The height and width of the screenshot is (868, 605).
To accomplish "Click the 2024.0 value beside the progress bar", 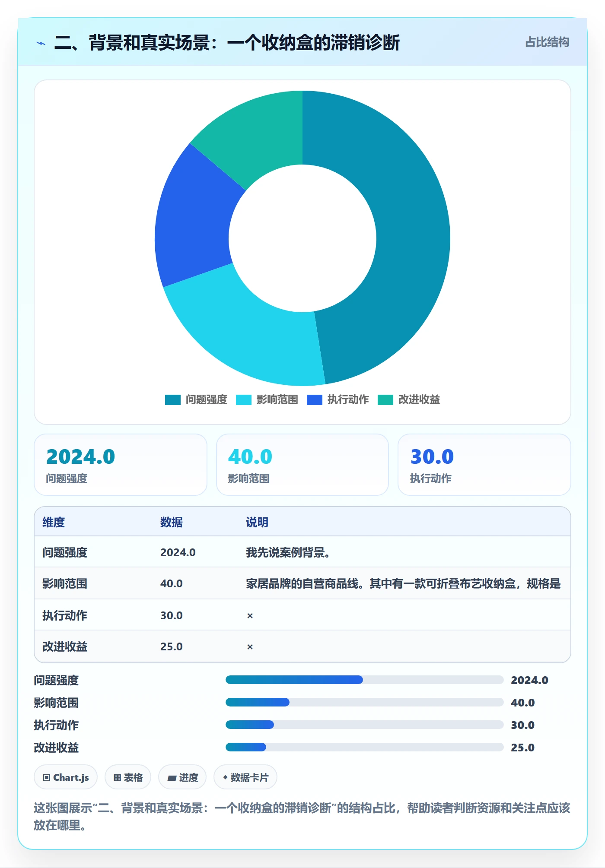I will coord(529,680).
